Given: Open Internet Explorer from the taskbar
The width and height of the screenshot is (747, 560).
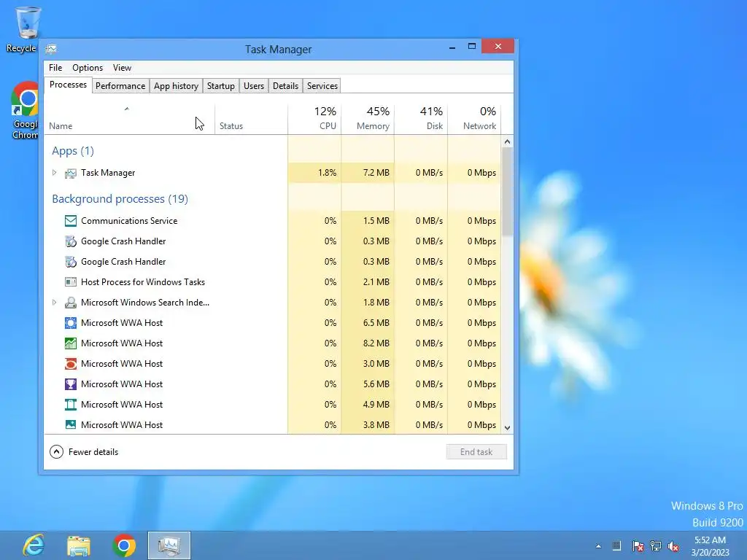Looking at the screenshot, I should coord(34,545).
